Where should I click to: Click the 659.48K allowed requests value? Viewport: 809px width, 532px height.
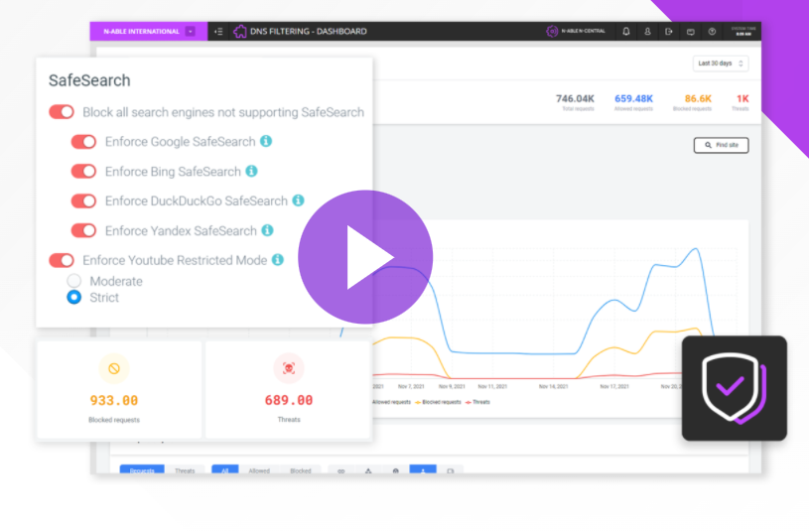(x=633, y=98)
